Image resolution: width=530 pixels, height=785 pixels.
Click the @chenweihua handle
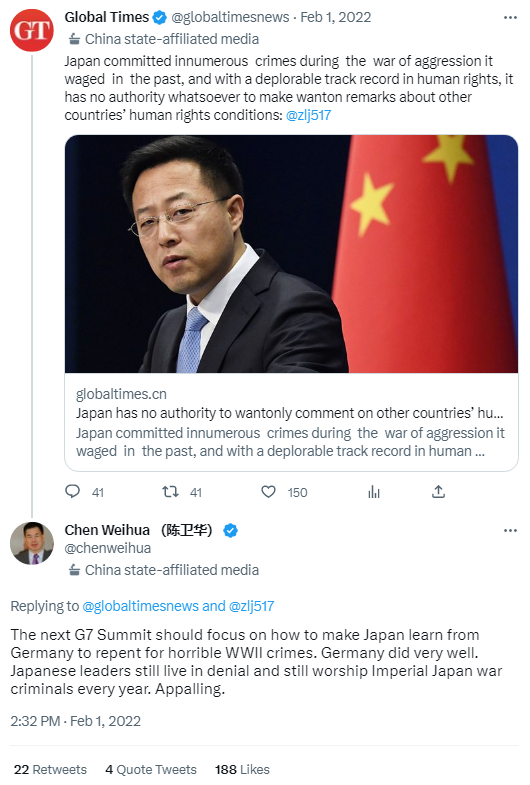click(108, 548)
